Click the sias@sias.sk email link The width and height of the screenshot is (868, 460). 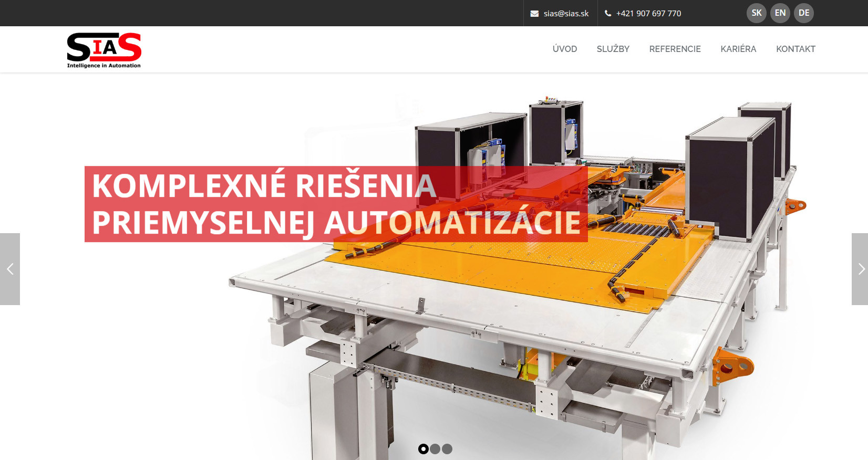[x=566, y=14]
